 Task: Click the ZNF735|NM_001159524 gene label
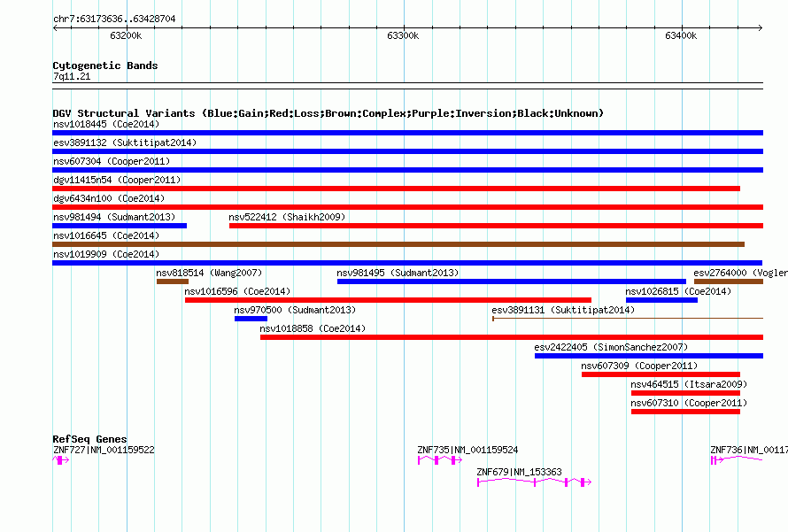(467, 450)
